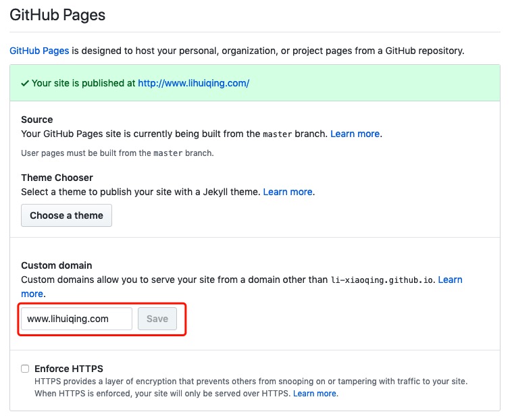Enable the Enforce HTTPS checkbox

25,369
